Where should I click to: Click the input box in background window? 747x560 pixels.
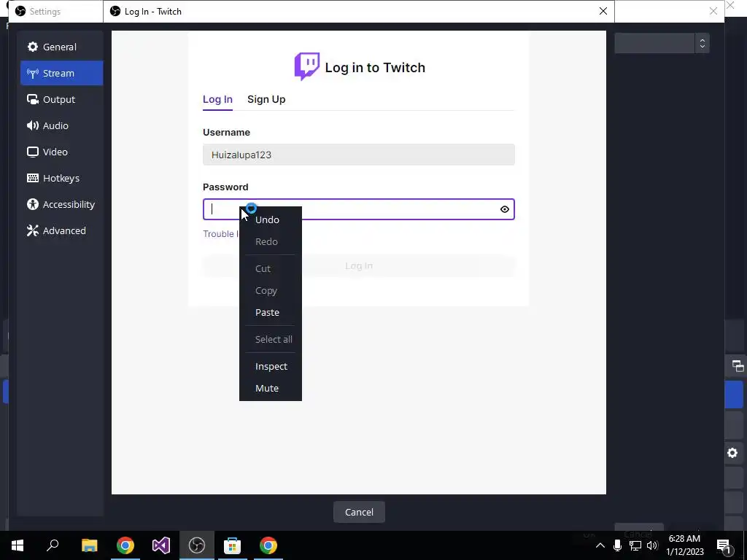click(654, 43)
